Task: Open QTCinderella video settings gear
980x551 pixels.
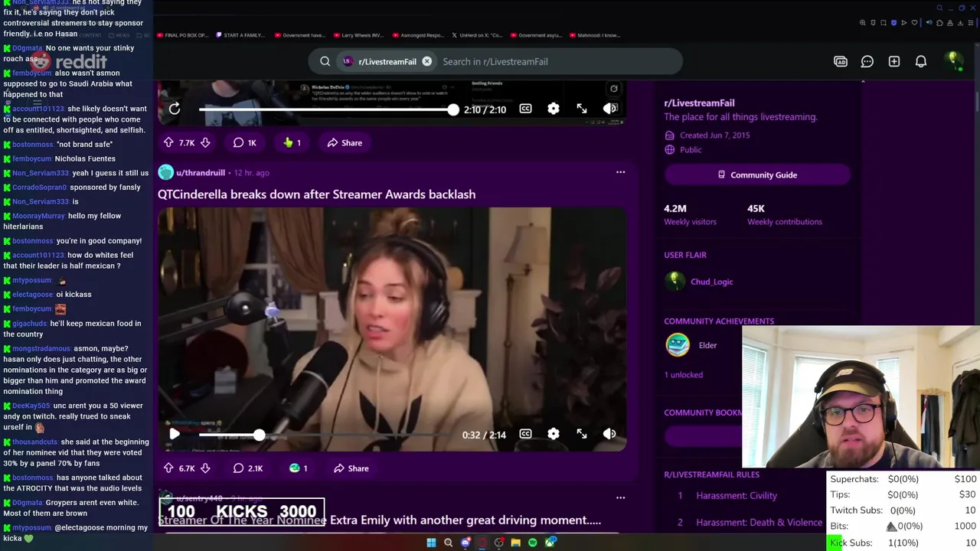Action: click(x=554, y=434)
